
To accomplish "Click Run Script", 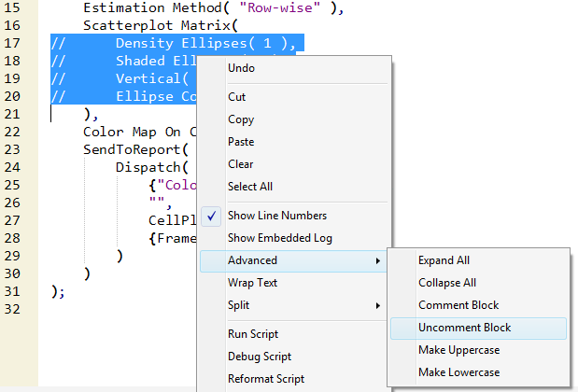I will click(x=252, y=334).
